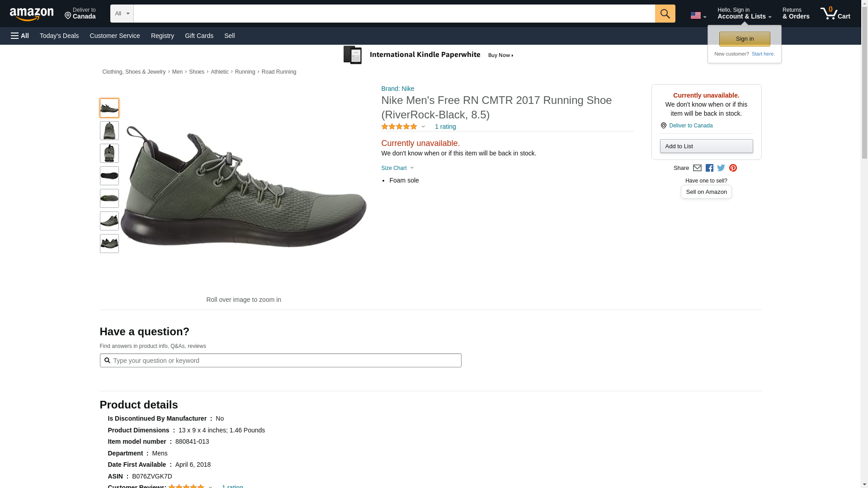Share product on Pinterest icon
Image resolution: width=868 pixels, height=488 pixels.
pyautogui.click(x=733, y=168)
